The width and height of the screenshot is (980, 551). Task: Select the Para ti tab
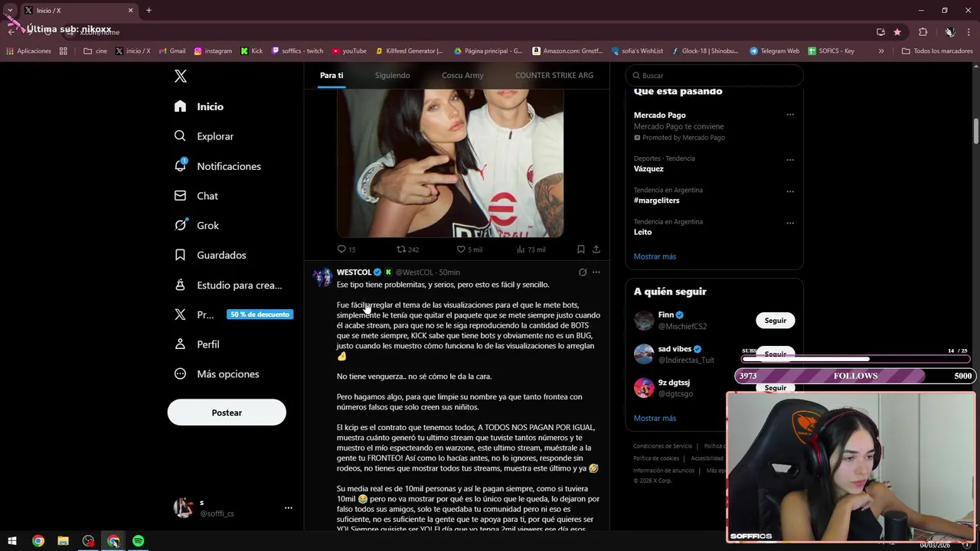coord(332,75)
